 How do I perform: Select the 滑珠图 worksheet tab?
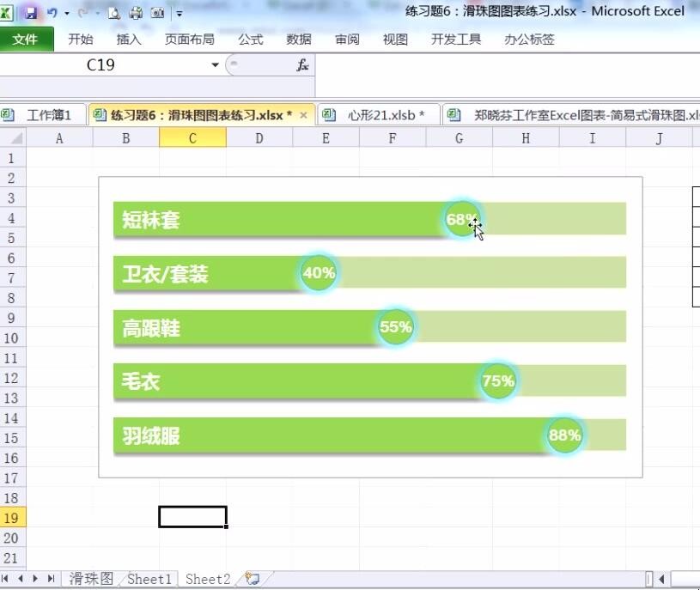coord(92,579)
